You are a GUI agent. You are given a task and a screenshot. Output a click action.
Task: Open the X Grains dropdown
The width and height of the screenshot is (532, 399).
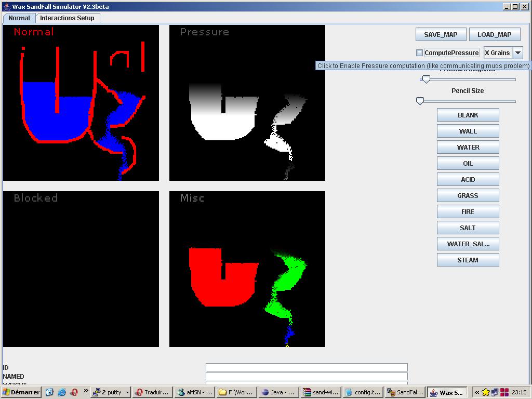click(x=517, y=52)
